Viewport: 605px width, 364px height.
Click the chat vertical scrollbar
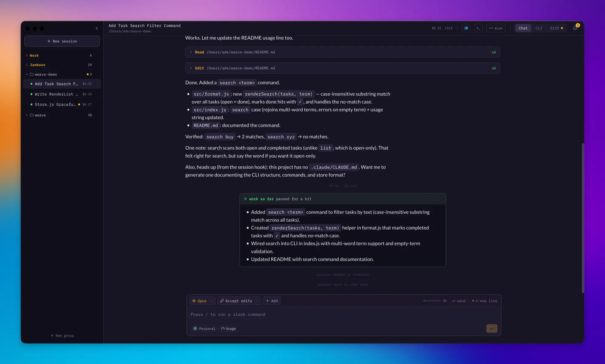coord(583,218)
